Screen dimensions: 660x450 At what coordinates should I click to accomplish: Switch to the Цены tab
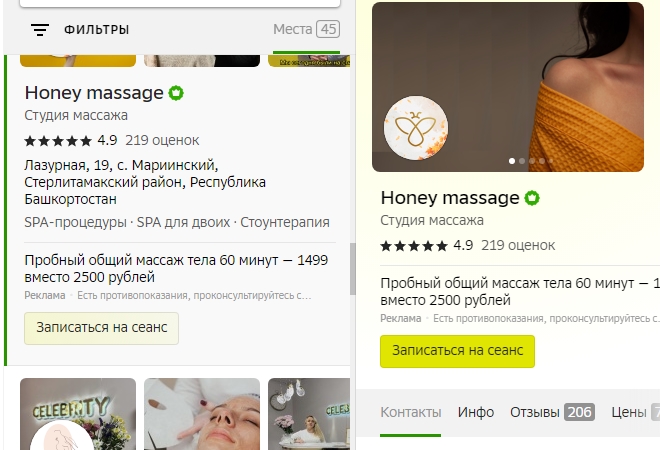(635, 412)
